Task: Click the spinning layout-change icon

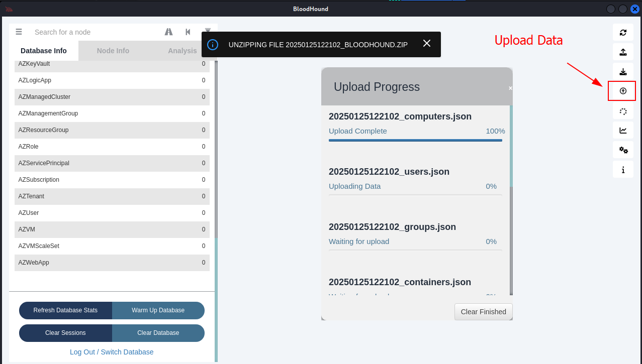Action: coord(623,111)
